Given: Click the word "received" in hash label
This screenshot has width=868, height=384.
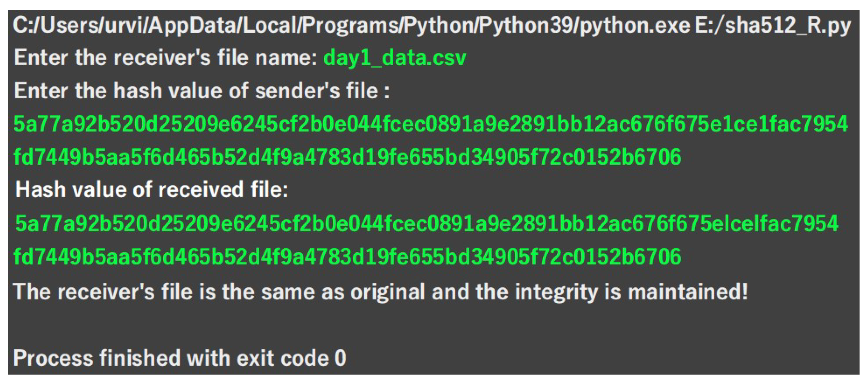Looking at the screenshot, I should [x=201, y=190].
